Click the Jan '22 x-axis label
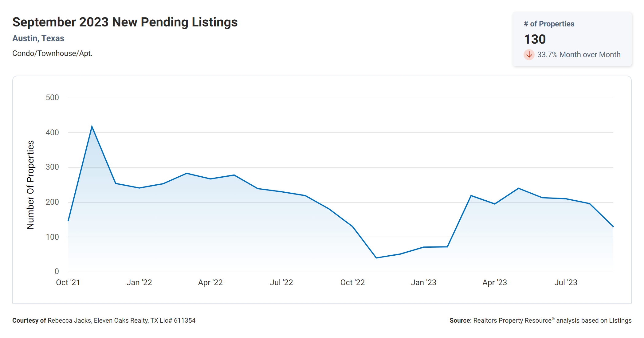Screen dimensions: 644x338 [x=139, y=282]
